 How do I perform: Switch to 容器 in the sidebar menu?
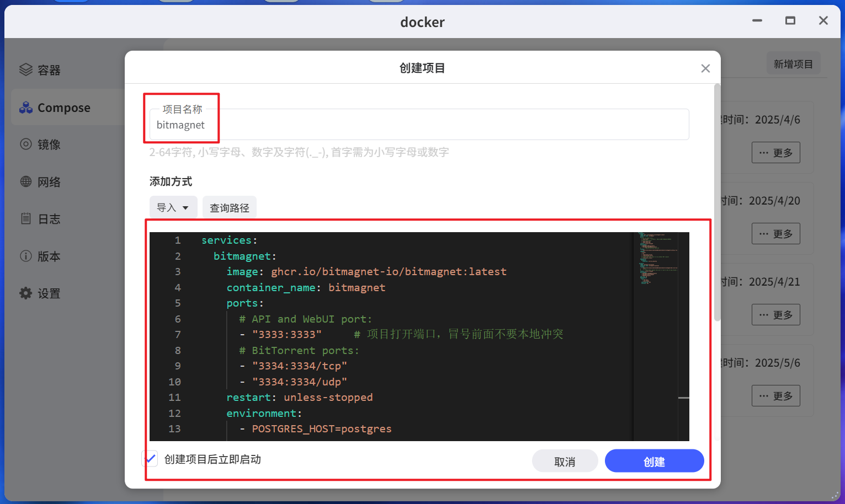[49, 69]
